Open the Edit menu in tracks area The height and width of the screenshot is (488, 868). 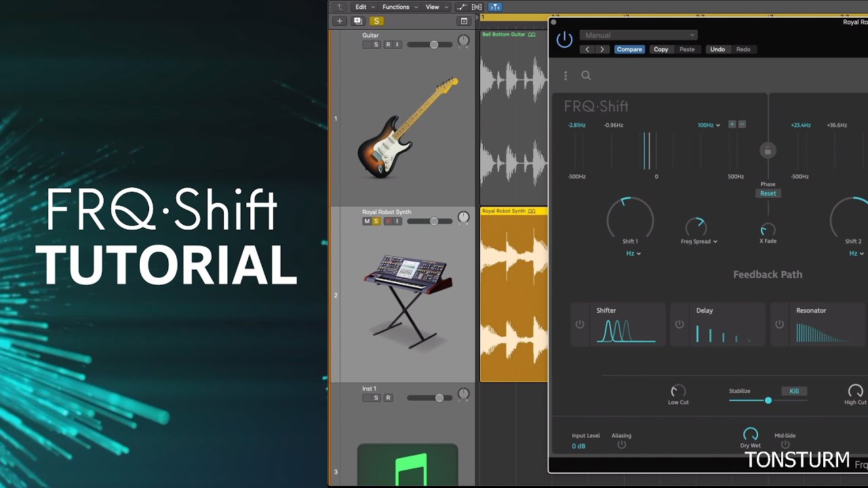[x=364, y=7]
